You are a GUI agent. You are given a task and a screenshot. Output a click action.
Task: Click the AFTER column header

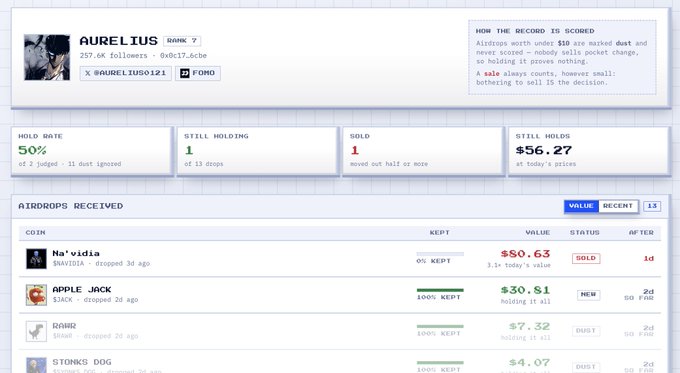tap(641, 233)
